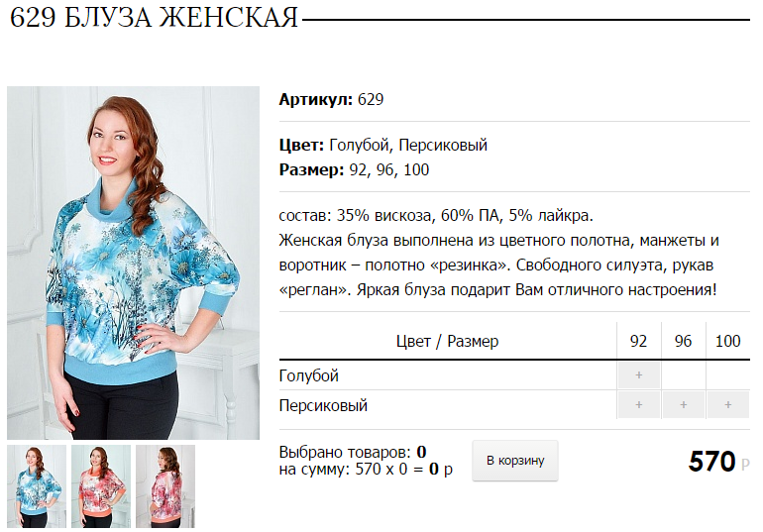Add Персиковый size 92 plus cell
Image resolution: width=763 pixels, height=532 pixels.
pos(638,404)
